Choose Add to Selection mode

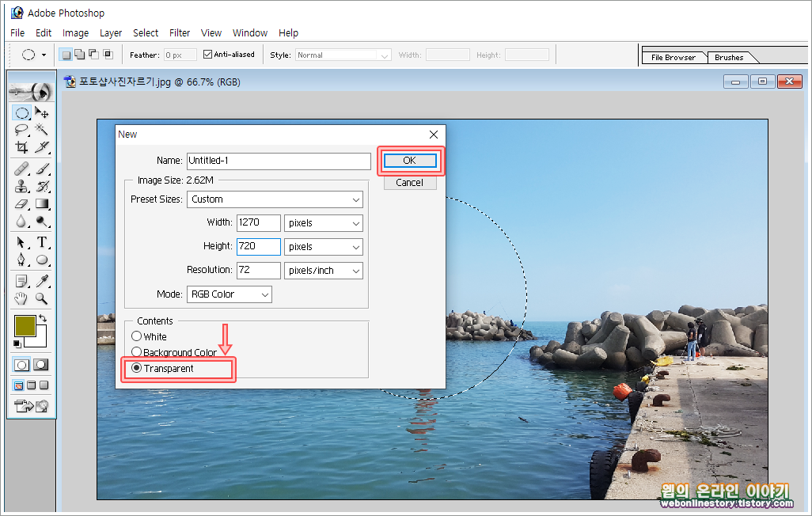(80, 55)
